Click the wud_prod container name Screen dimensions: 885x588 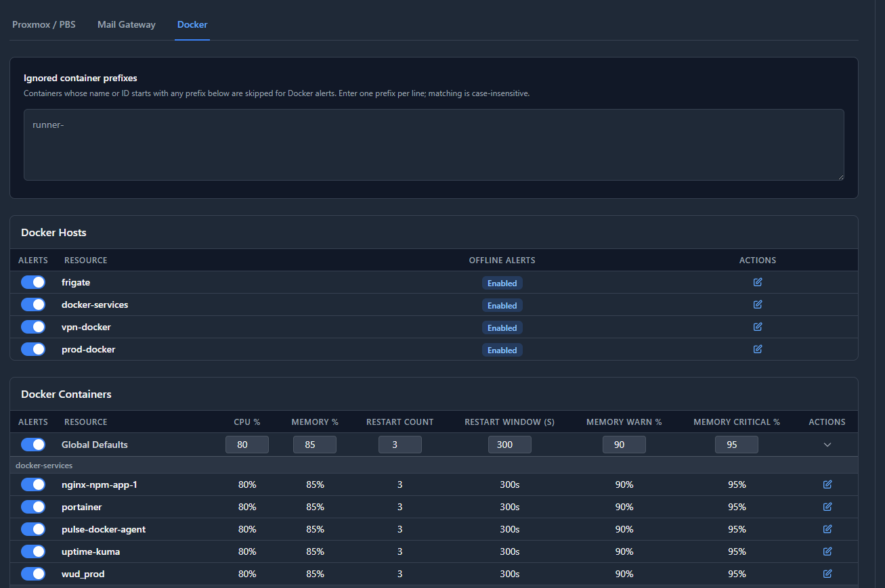tap(83, 574)
